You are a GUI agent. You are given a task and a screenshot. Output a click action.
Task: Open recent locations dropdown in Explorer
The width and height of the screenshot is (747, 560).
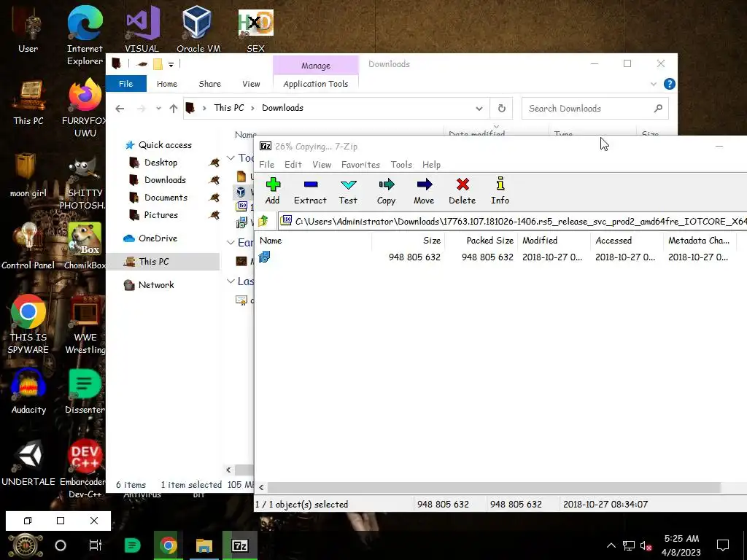click(158, 109)
